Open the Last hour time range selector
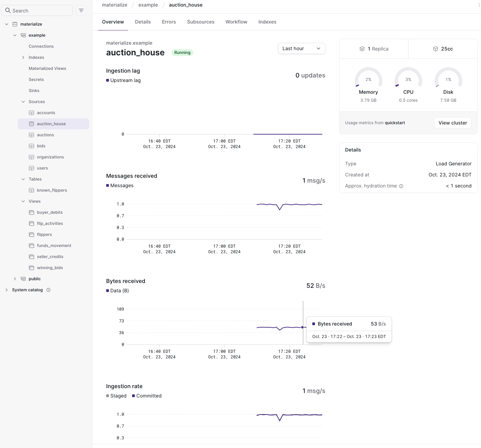The height and width of the screenshot is (448, 481). coord(301,48)
